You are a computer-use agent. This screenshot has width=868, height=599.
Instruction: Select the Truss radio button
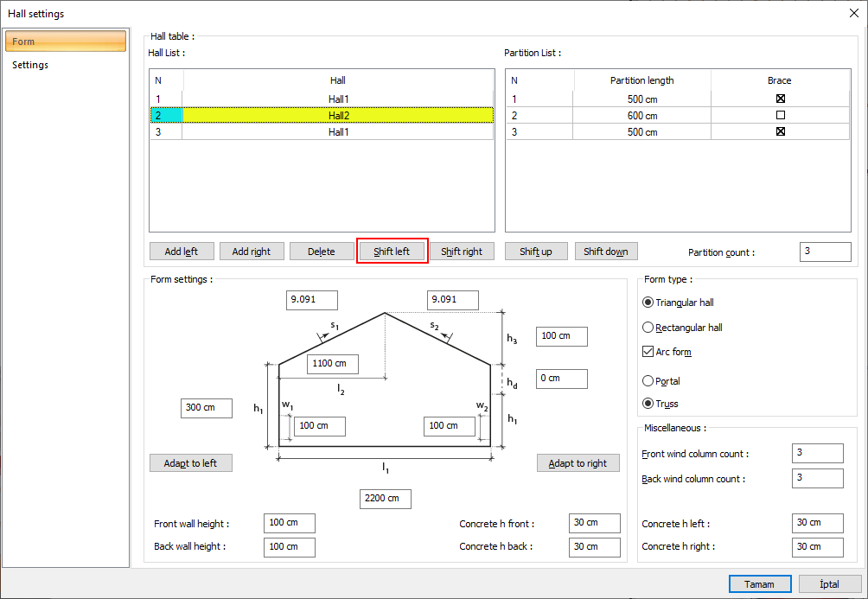pos(648,404)
